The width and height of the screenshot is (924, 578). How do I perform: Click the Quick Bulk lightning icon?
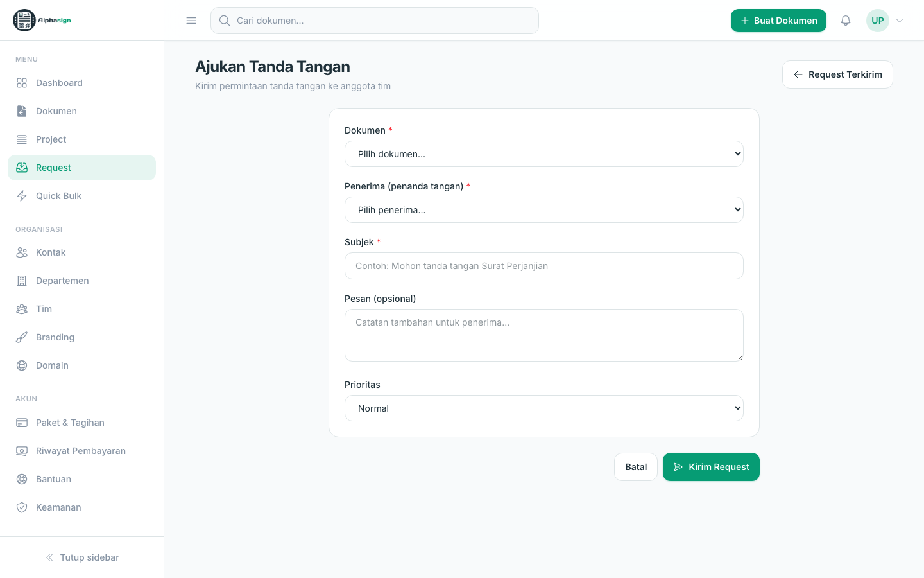22,196
